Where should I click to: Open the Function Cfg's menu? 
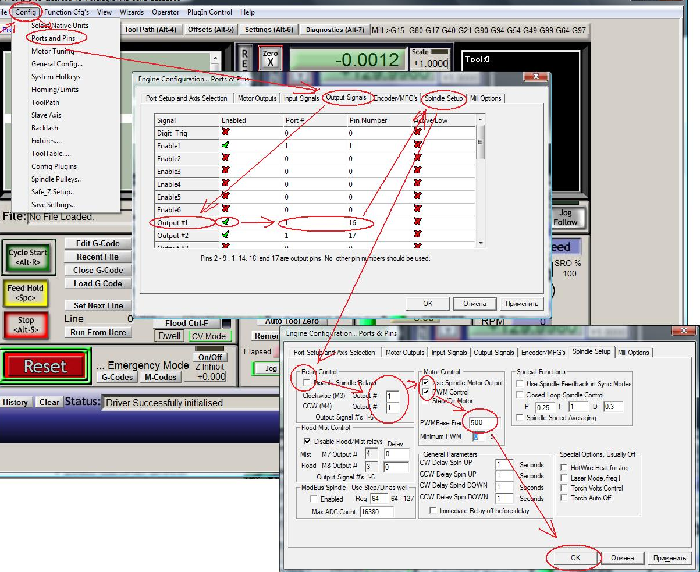tap(67, 12)
